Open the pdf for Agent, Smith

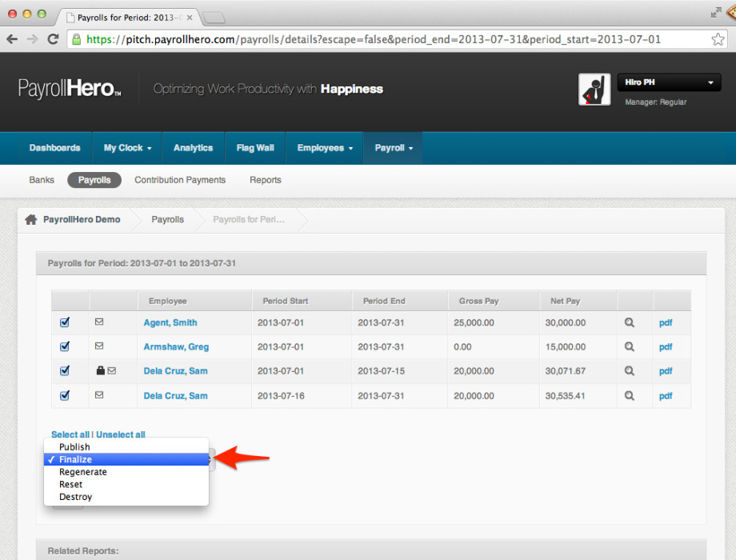[x=665, y=322]
